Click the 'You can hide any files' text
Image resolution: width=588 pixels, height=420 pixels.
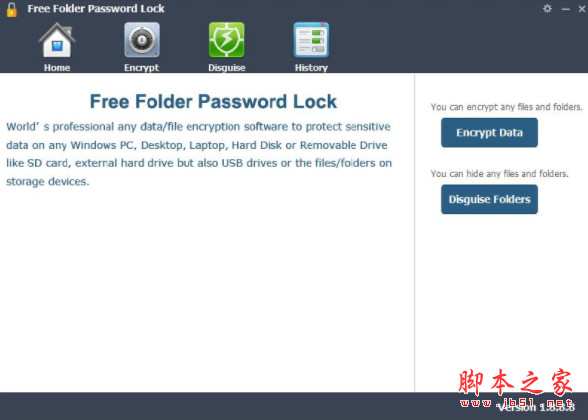pyautogui.click(x=500, y=174)
